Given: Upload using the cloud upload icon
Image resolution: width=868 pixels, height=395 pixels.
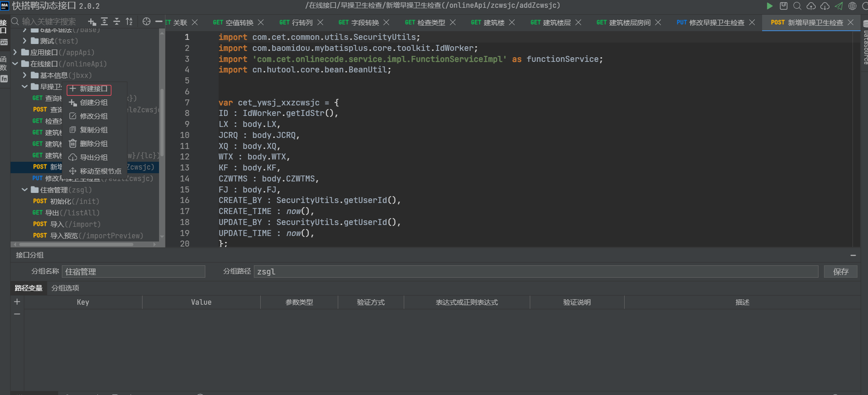Looking at the screenshot, I should pos(811,6).
